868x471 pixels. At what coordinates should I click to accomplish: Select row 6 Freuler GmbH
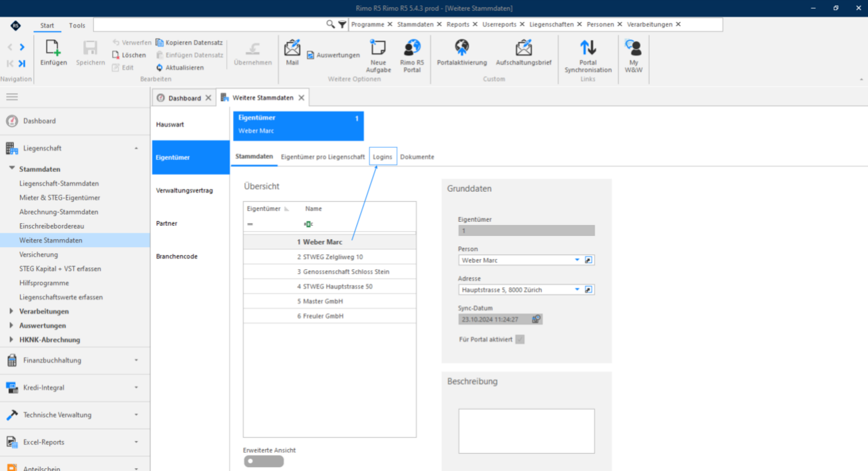[329, 316]
